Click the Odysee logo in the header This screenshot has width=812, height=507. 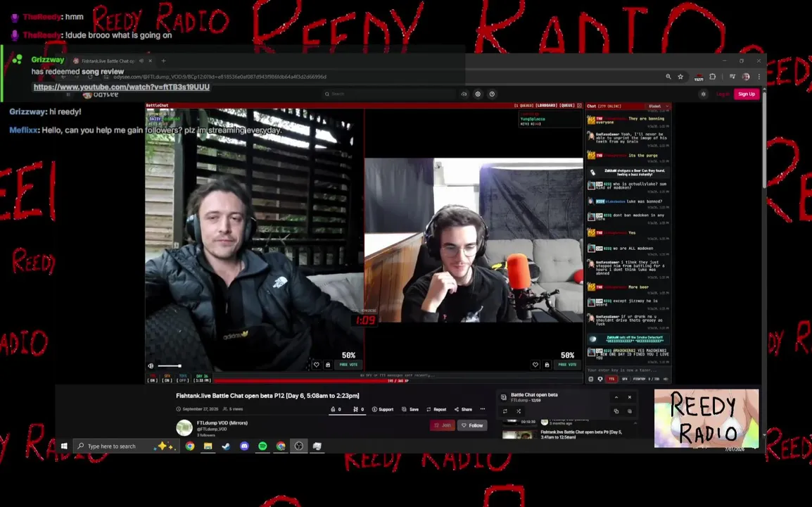click(101, 94)
